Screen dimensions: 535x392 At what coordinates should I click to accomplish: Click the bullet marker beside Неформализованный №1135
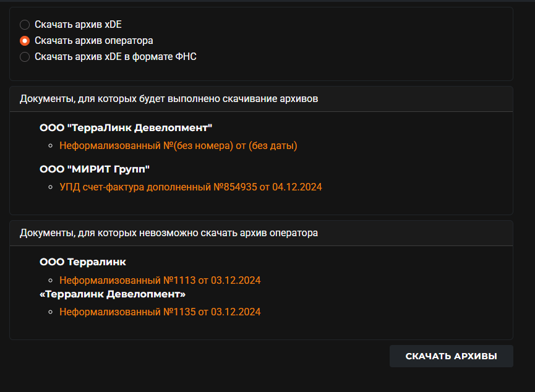51,312
